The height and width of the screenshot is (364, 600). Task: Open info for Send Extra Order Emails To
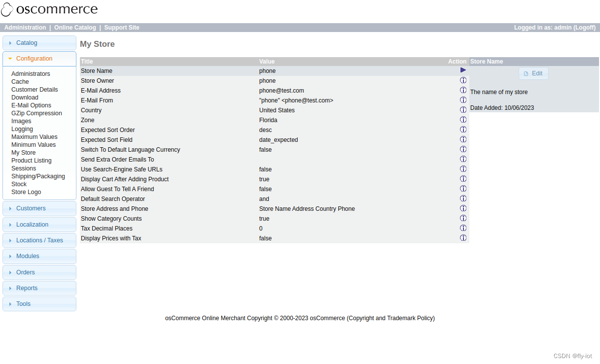point(463,159)
